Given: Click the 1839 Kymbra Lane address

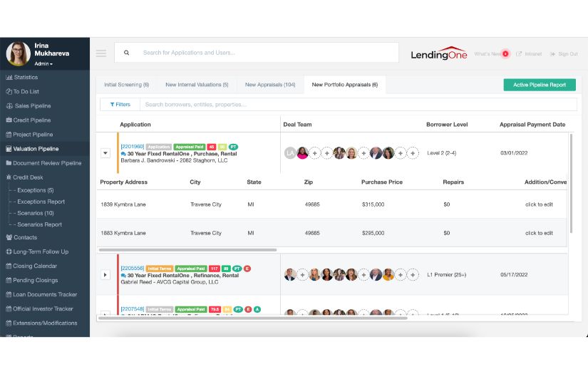Looking at the screenshot, I should coord(123,204).
